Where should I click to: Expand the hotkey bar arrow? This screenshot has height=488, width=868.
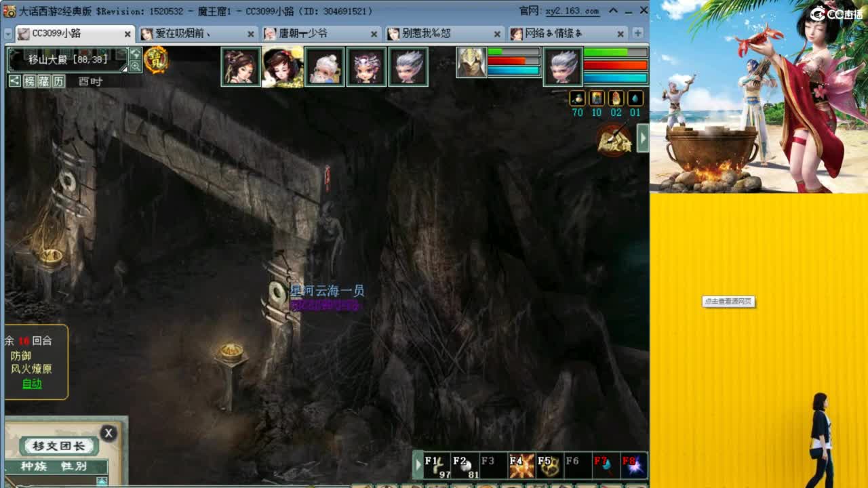point(418,466)
